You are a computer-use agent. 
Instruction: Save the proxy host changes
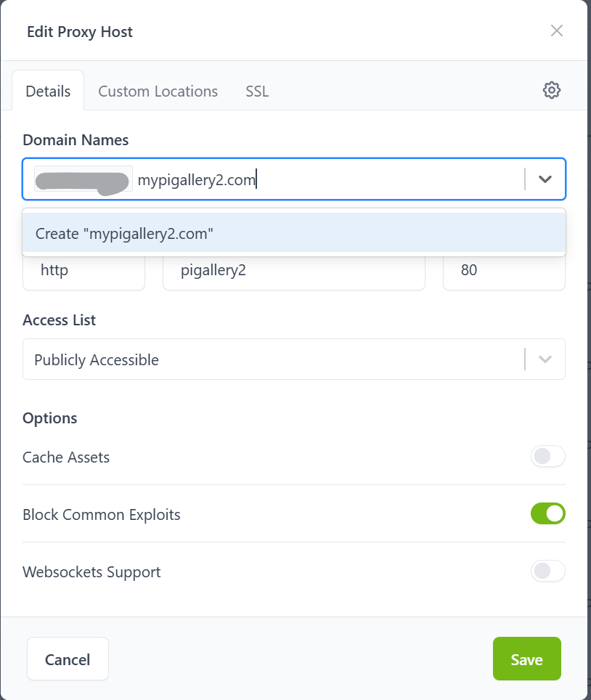pyautogui.click(x=526, y=659)
